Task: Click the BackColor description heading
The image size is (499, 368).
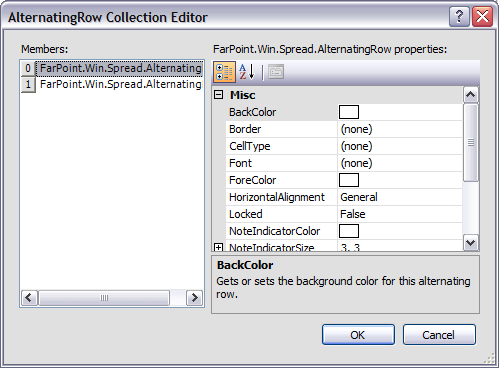Action: tap(245, 265)
